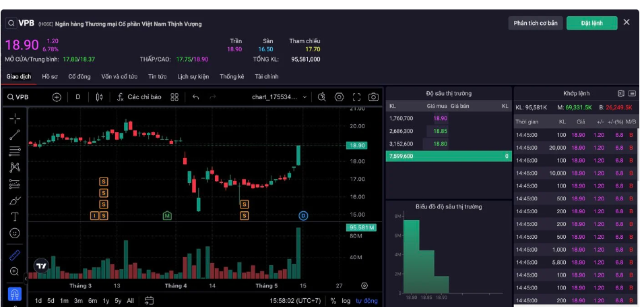Set chart range to 1y
Image resolution: width=644 pixels, height=307 pixels.
[106, 301]
